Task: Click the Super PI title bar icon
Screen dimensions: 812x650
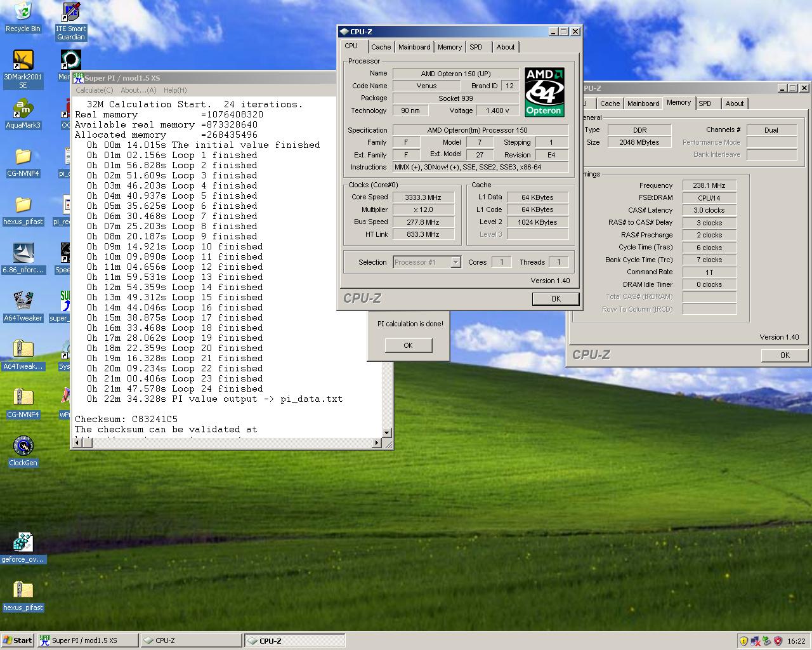Action: tap(78, 78)
